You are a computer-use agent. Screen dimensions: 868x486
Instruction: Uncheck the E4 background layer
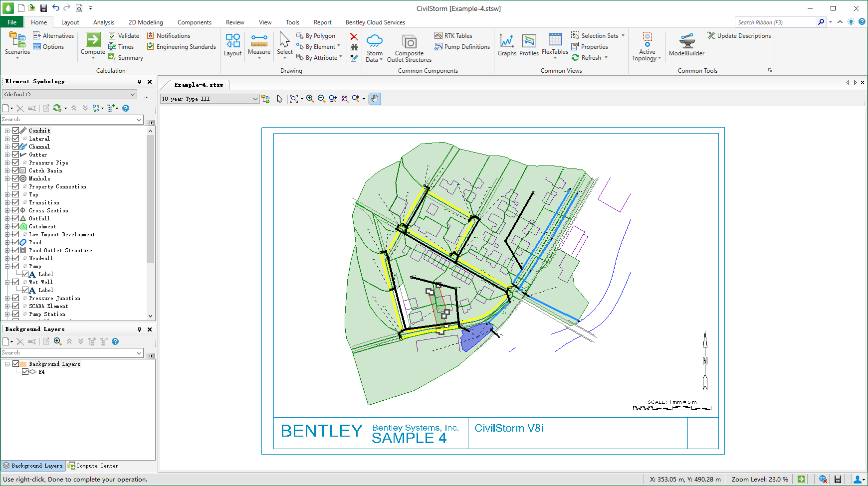tap(25, 371)
